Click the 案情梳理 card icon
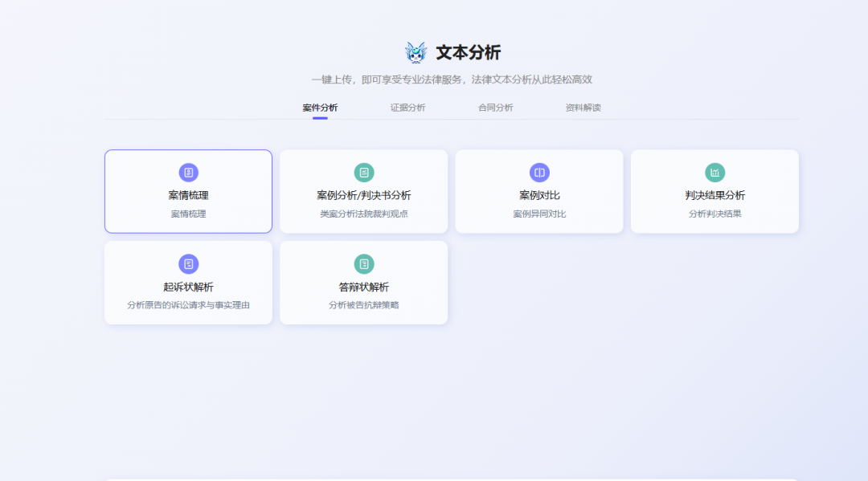The height and width of the screenshot is (481, 868). (x=188, y=172)
